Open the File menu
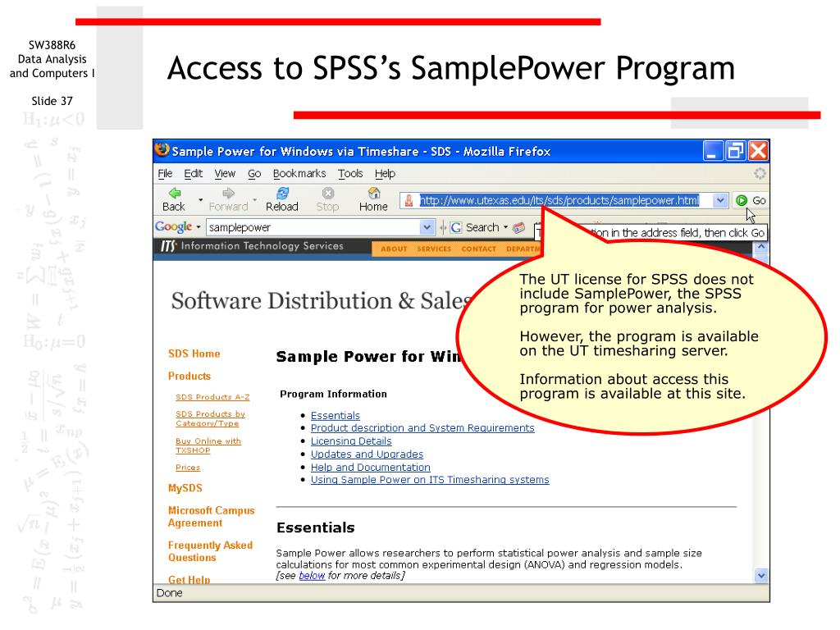The image size is (840, 630). [165, 174]
